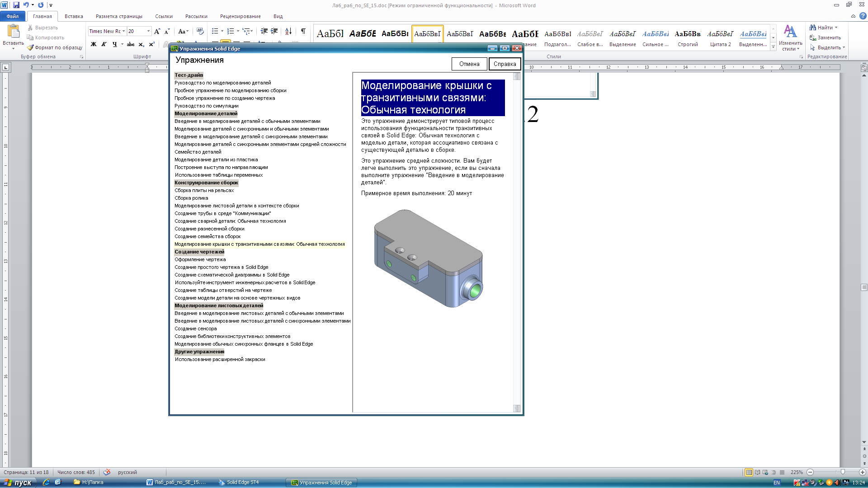Switch to the Insert (Вставка) tab

click(74, 16)
